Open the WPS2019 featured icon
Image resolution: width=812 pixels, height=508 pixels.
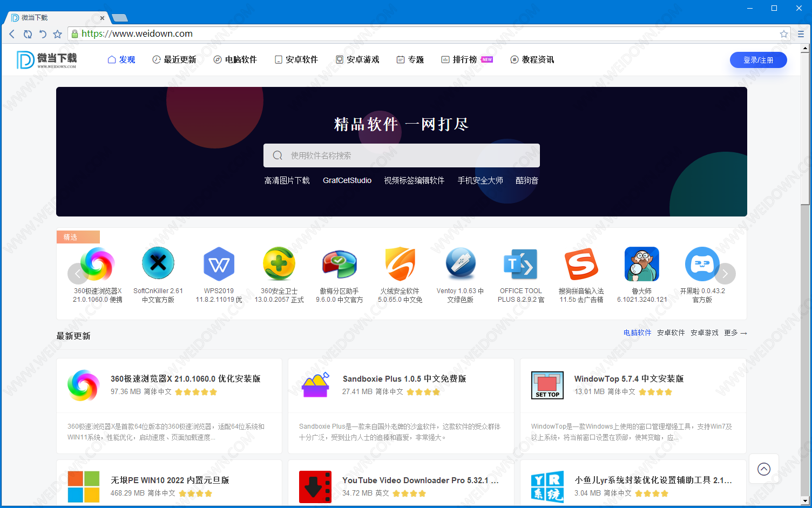click(x=219, y=264)
